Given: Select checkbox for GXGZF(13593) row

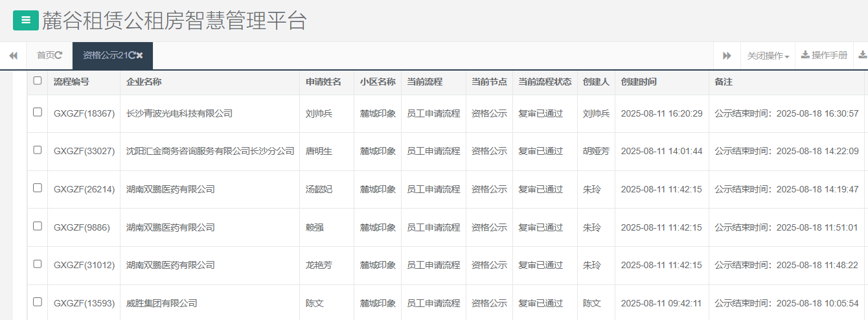Looking at the screenshot, I should coord(38,302).
